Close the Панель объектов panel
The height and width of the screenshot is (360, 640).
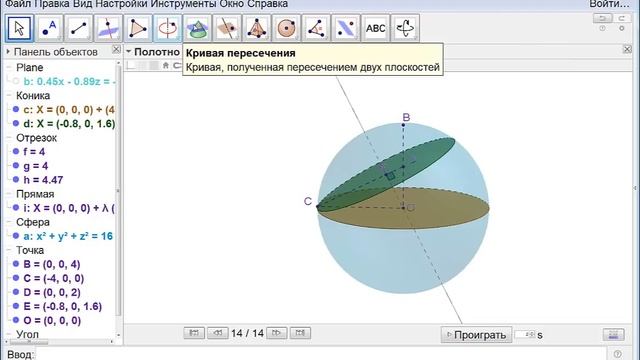click(116, 49)
